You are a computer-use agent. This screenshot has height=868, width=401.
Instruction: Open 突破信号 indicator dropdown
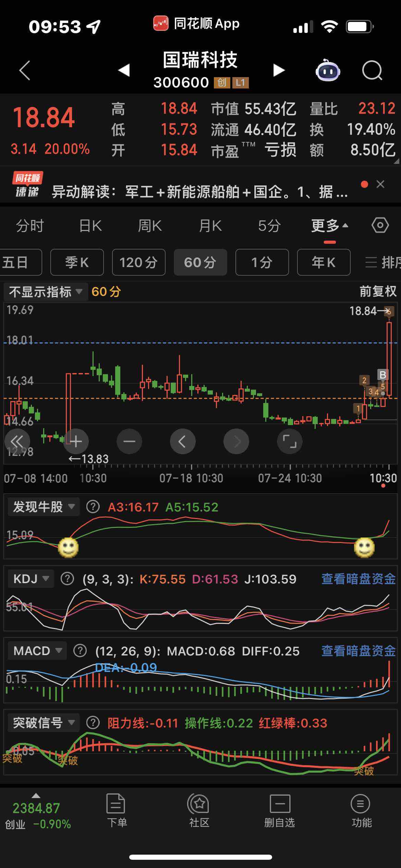tap(44, 723)
